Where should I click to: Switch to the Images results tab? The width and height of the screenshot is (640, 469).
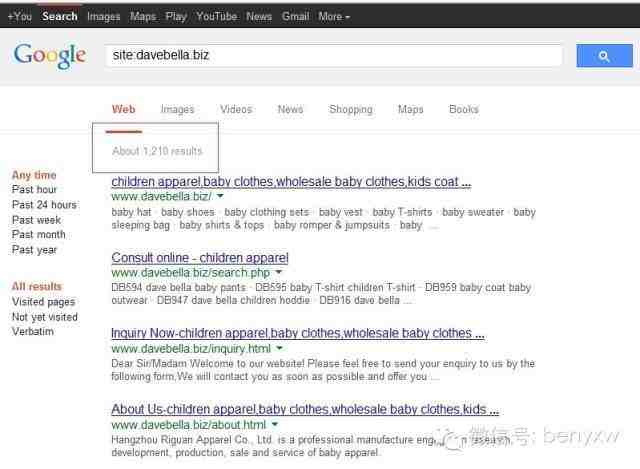(178, 109)
